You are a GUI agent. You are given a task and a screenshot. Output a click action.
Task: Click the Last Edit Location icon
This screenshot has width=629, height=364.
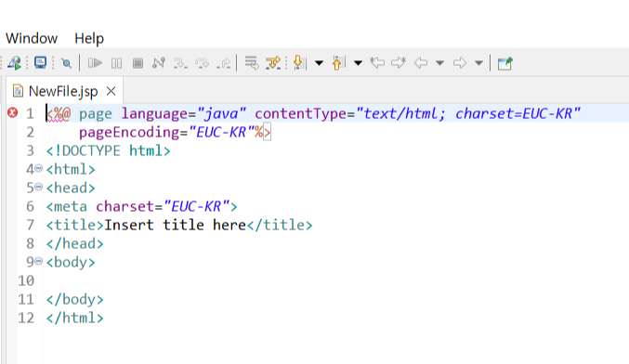(x=377, y=62)
